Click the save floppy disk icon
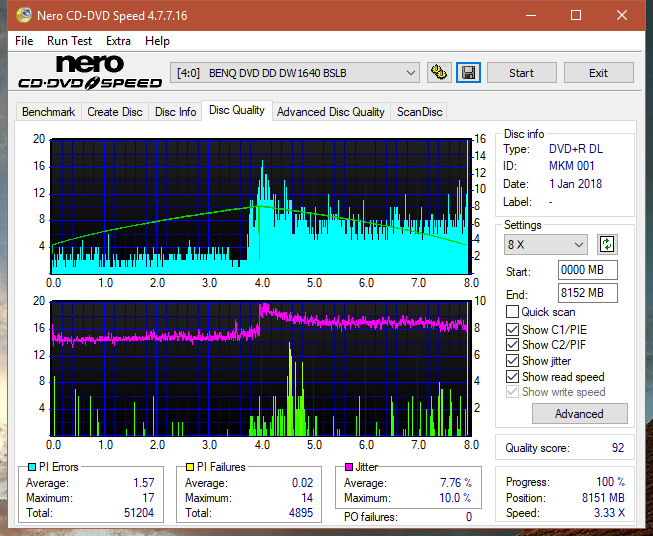 click(469, 73)
